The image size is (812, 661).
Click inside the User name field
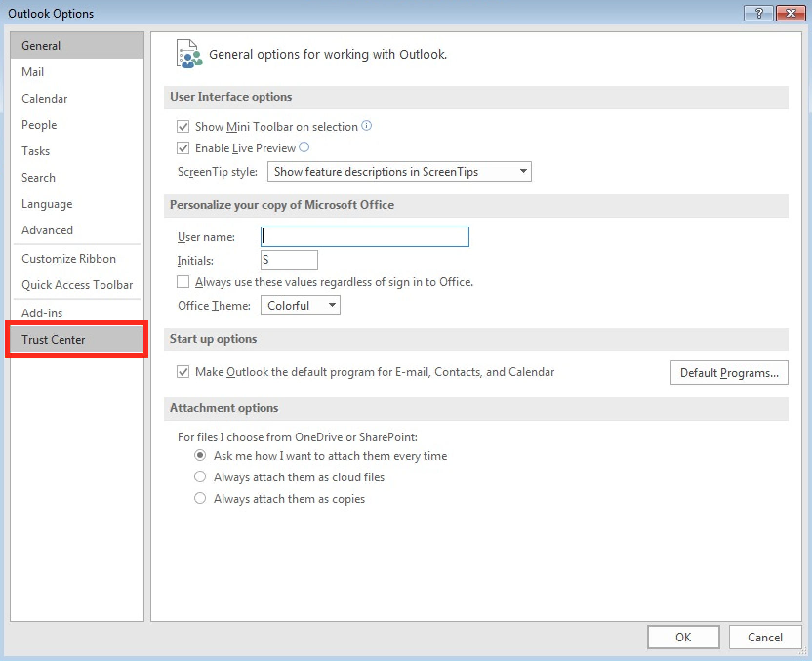point(365,237)
